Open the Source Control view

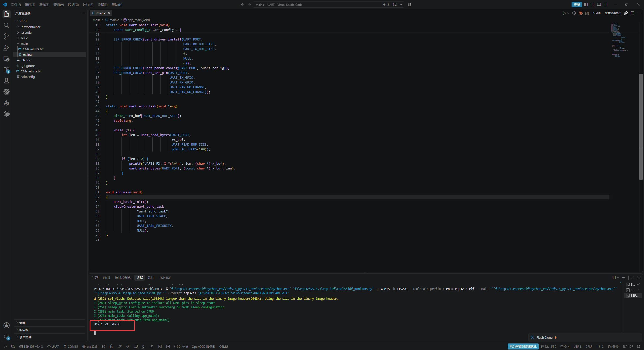[x=7, y=36]
